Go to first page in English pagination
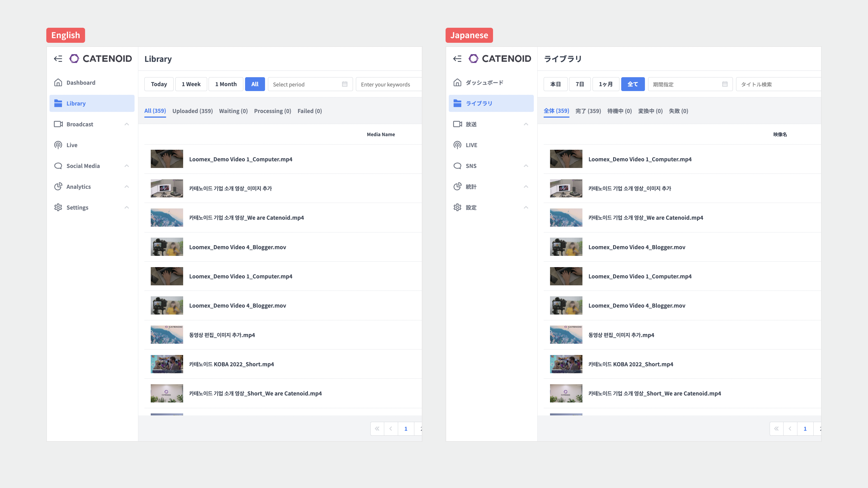 [377, 429]
